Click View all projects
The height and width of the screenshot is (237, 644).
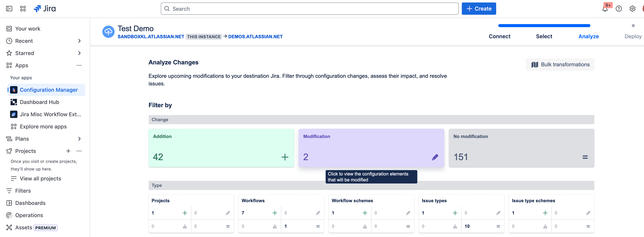click(40, 179)
